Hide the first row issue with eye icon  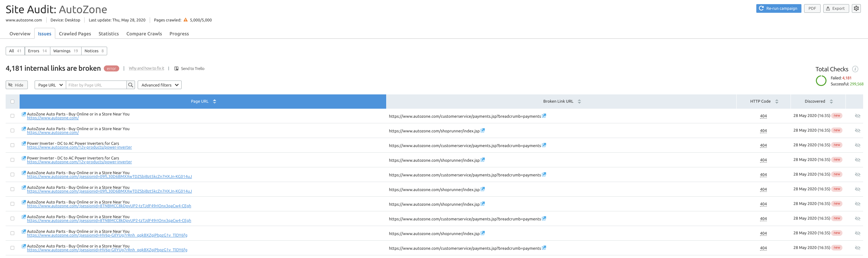857,116
